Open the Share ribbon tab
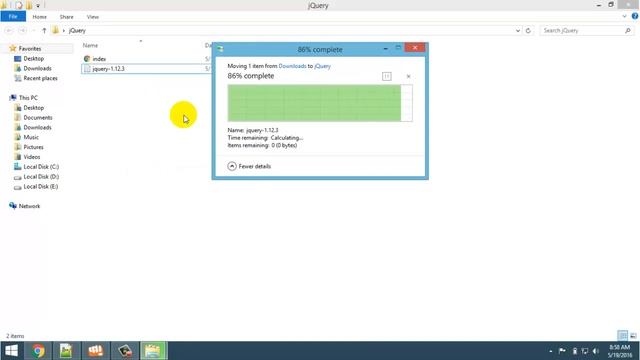640x360 pixels. coord(67,17)
